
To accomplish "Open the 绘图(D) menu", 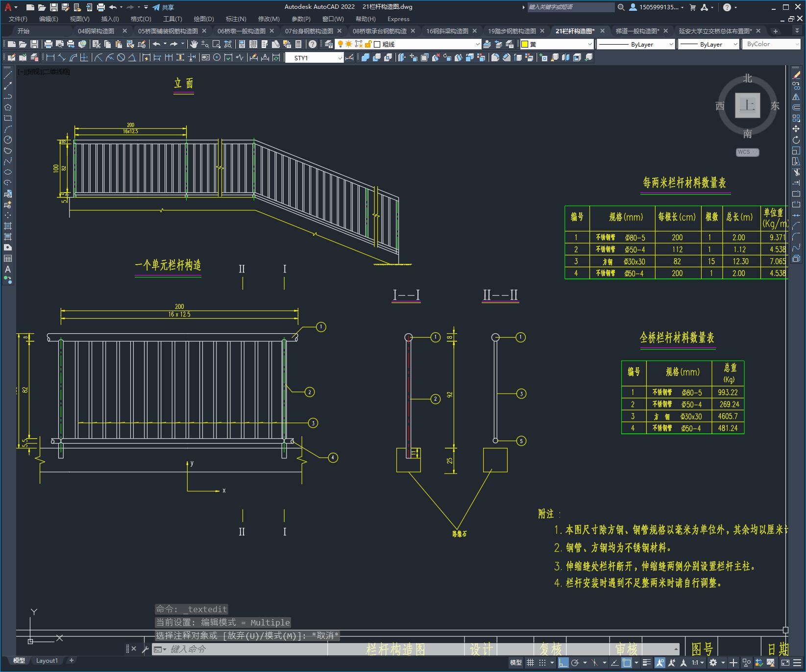I will [203, 19].
